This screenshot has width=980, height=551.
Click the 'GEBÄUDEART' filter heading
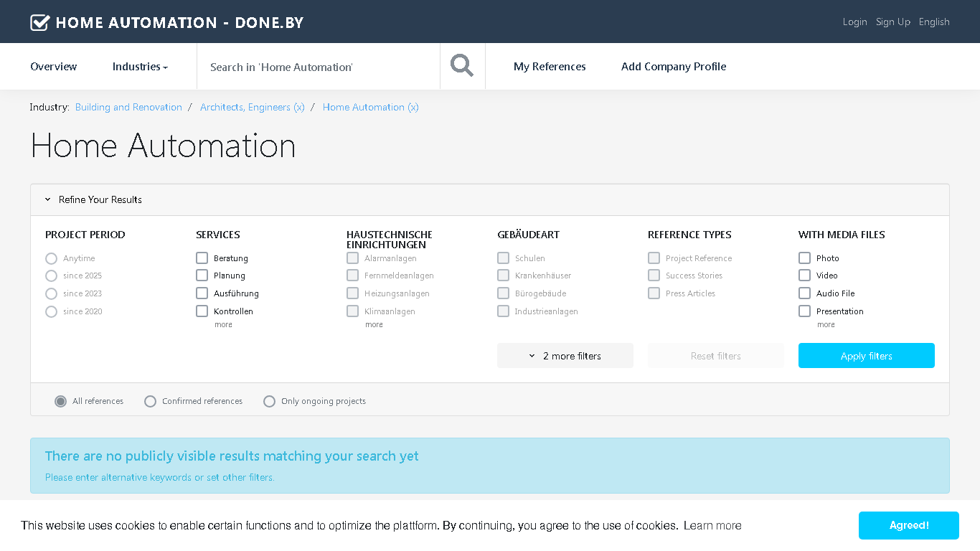528,235
